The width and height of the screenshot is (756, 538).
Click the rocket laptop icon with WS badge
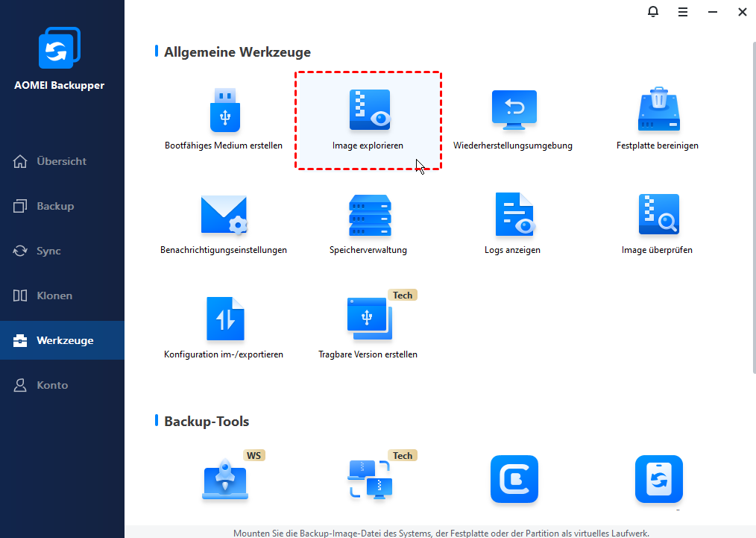pyautogui.click(x=224, y=480)
